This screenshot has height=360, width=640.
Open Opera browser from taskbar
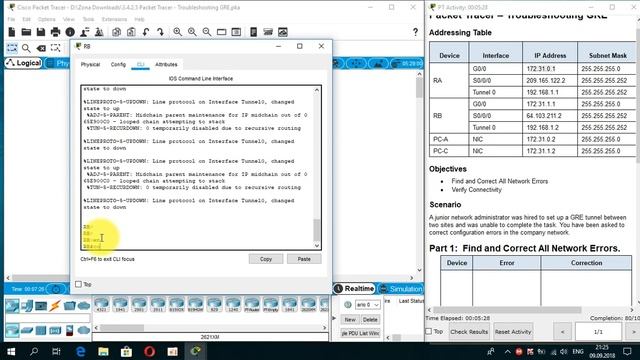[x=149, y=351]
